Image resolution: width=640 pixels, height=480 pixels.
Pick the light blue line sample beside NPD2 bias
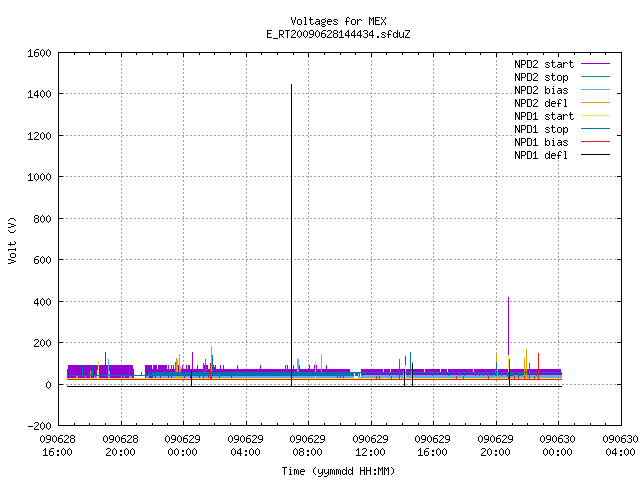(x=595, y=89)
